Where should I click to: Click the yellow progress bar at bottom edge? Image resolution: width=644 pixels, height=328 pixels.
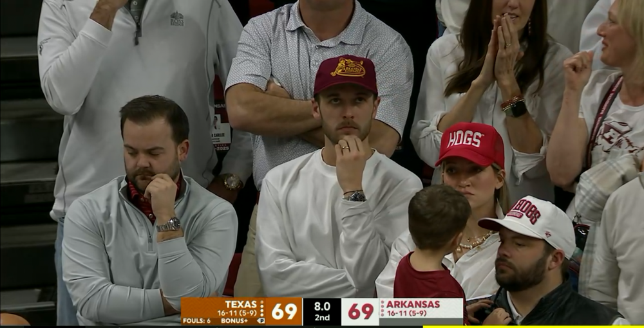[533, 327]
